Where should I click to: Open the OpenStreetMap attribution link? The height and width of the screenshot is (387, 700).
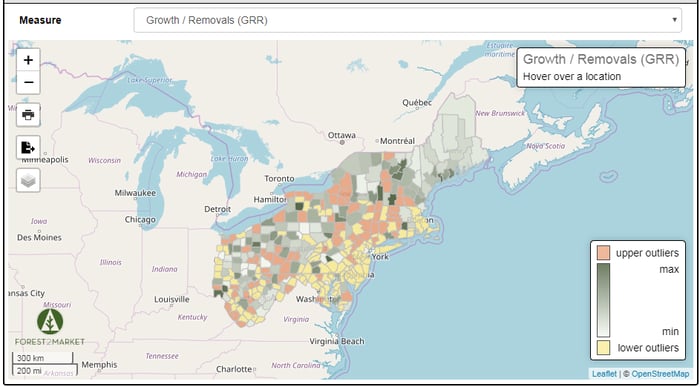pos(660,374)
